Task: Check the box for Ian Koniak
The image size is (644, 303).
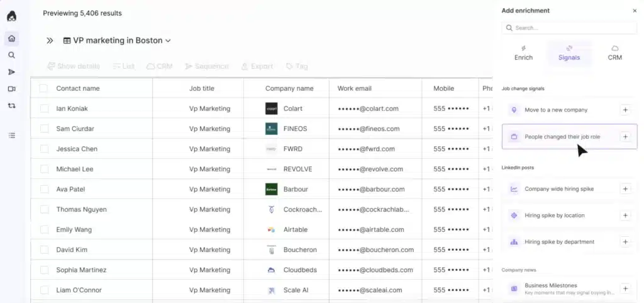Action: pos(45,108)
